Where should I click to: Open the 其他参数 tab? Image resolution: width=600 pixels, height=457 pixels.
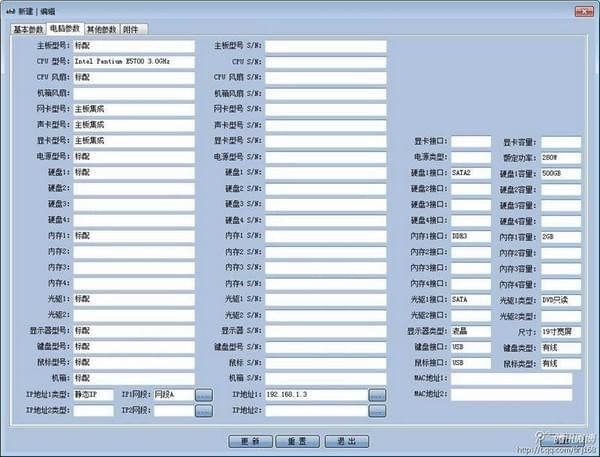click(102, 29)
